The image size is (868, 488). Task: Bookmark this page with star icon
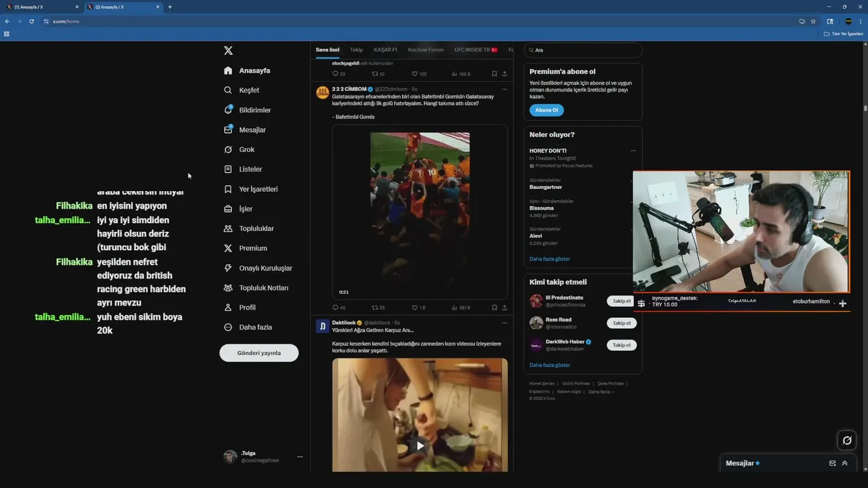[x=813, y=21]
